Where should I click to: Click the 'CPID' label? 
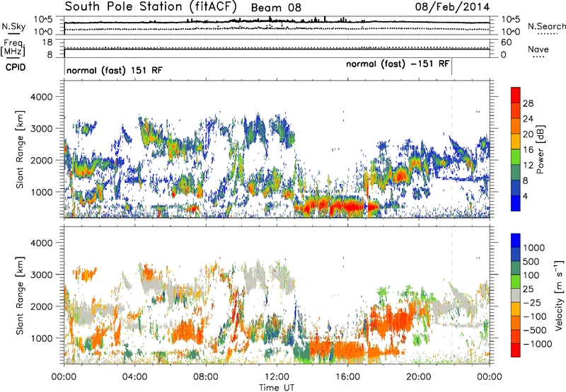pyautogui.click(x=16, y=67)
